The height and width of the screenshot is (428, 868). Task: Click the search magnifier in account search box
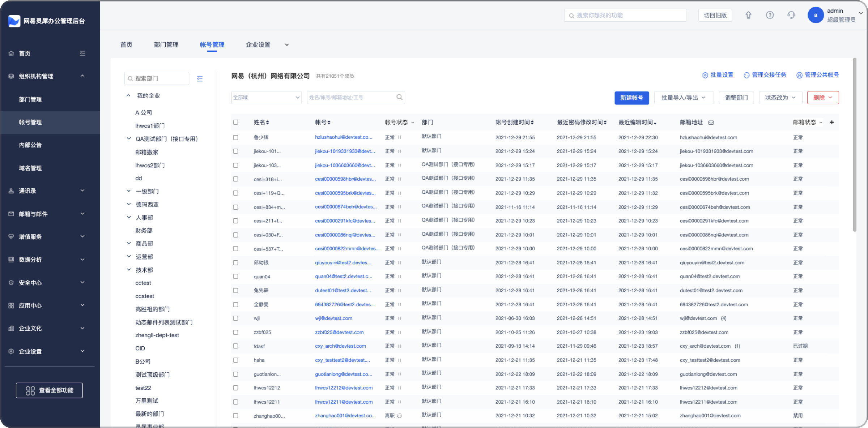pos(399,97)
